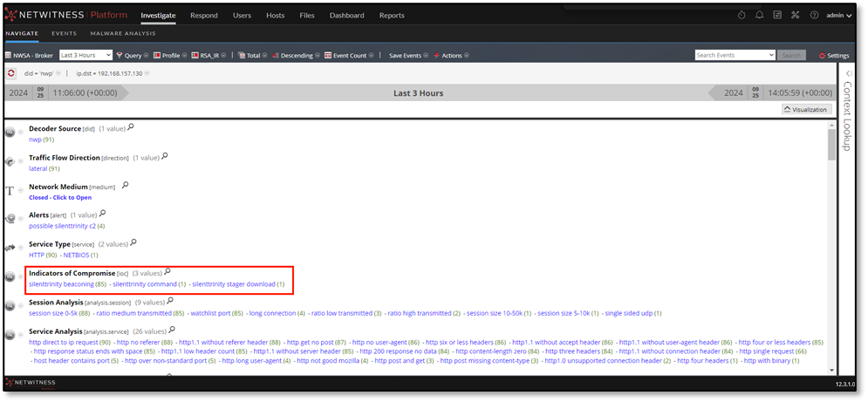Open the help question mark icon
This screenshot has height=402, width=868.
click(x=814, y=15)
